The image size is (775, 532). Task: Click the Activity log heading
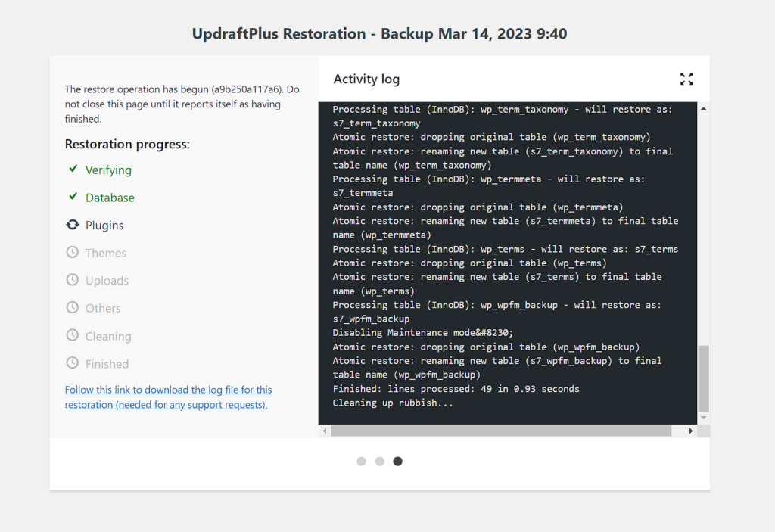click(366, 79)
